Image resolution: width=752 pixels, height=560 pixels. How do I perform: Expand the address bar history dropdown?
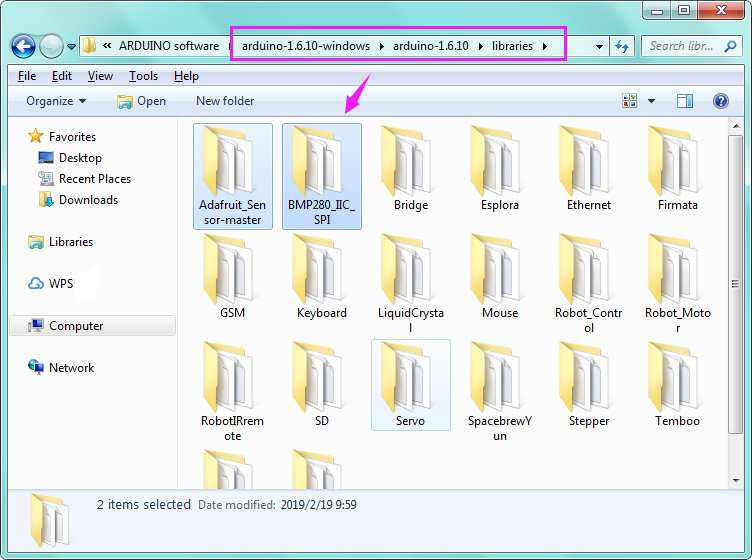[x=599, y=47]
